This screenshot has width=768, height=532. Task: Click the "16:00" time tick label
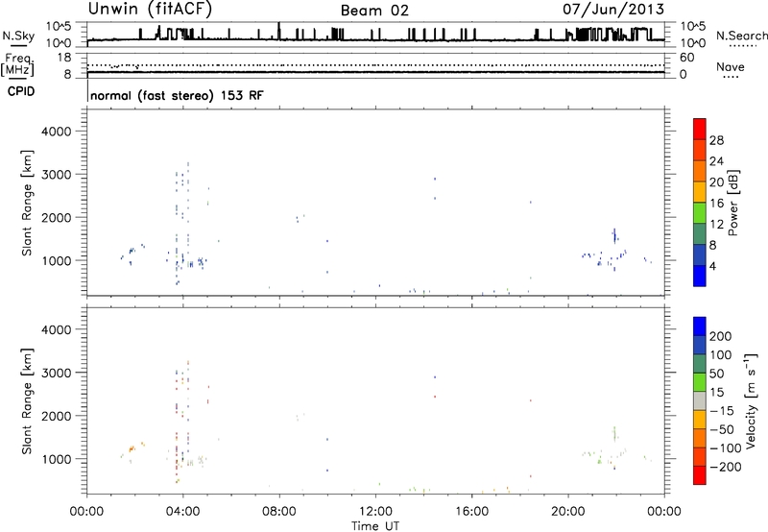[471, 512]
